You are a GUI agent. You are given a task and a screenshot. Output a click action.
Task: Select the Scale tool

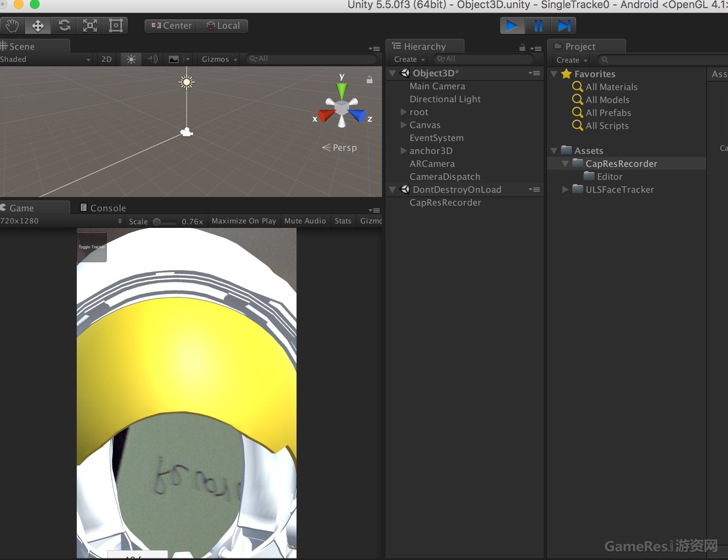(90, 26)
